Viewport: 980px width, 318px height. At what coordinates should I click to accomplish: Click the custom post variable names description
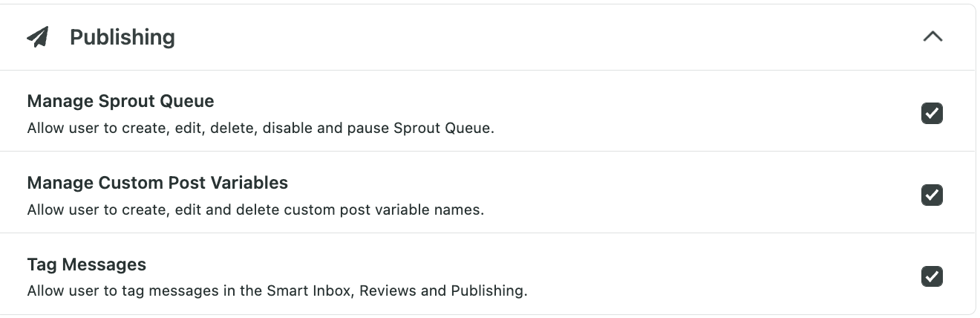coord(255,210)
